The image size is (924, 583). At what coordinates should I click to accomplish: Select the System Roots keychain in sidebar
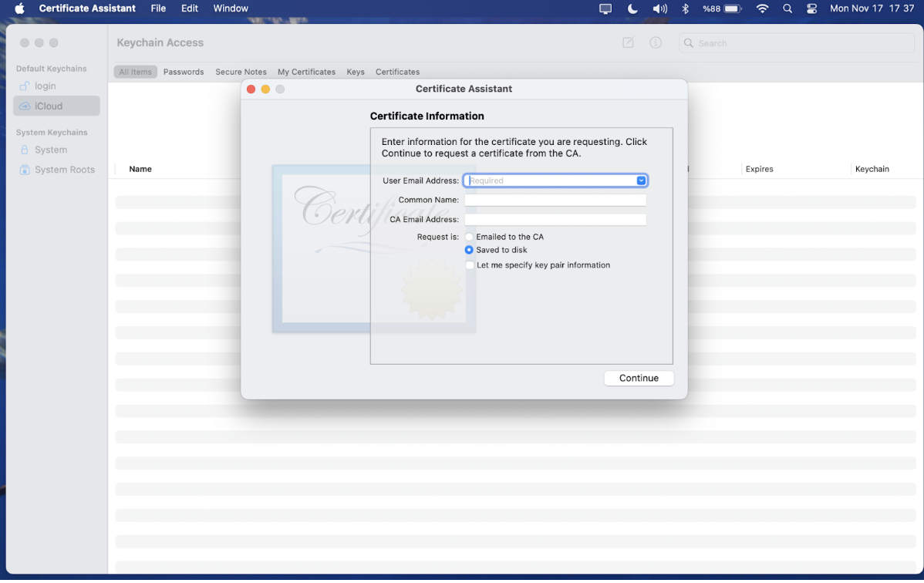tap(56, 170)
